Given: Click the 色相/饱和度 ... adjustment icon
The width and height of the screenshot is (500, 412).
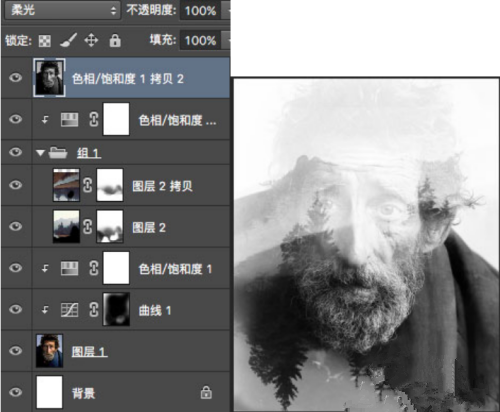Looking at the screenshot, I should 70,119.
